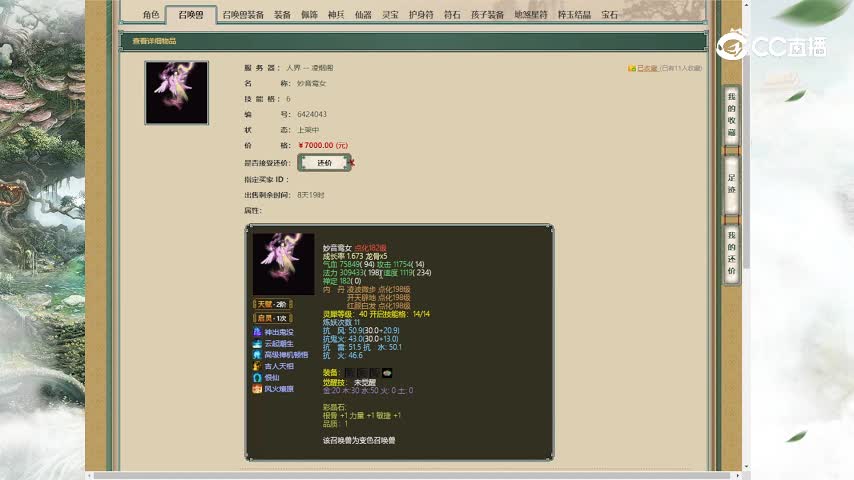Click the price ¥7000.00 text
This screenshot has width=854, height=480.
pos(323,145)
